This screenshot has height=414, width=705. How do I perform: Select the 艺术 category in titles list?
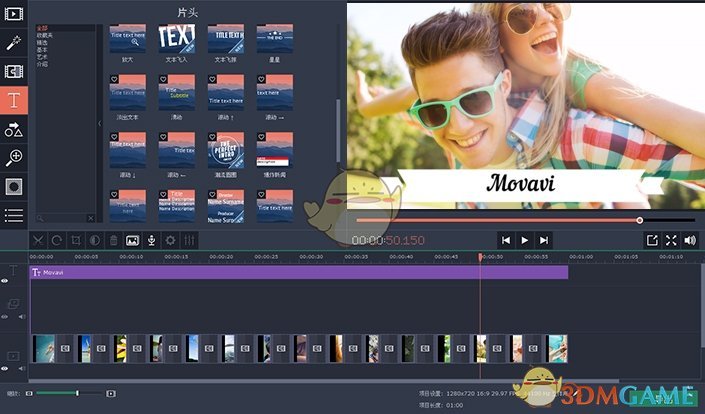[42, 57]
